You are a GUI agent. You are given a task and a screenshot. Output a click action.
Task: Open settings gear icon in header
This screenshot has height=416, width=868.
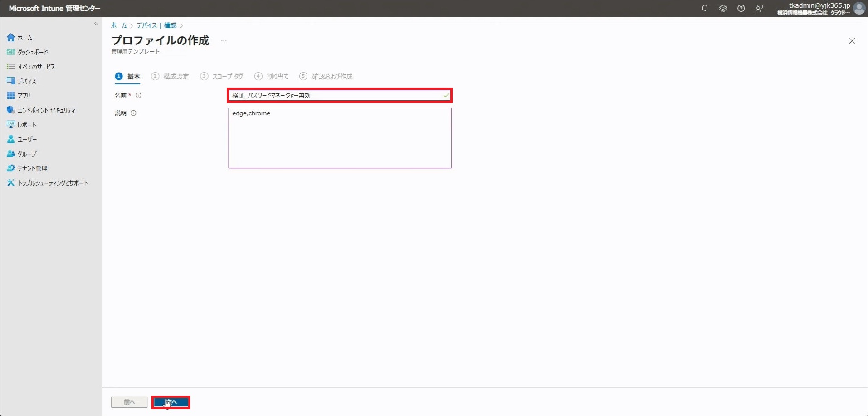pos(722,8)
